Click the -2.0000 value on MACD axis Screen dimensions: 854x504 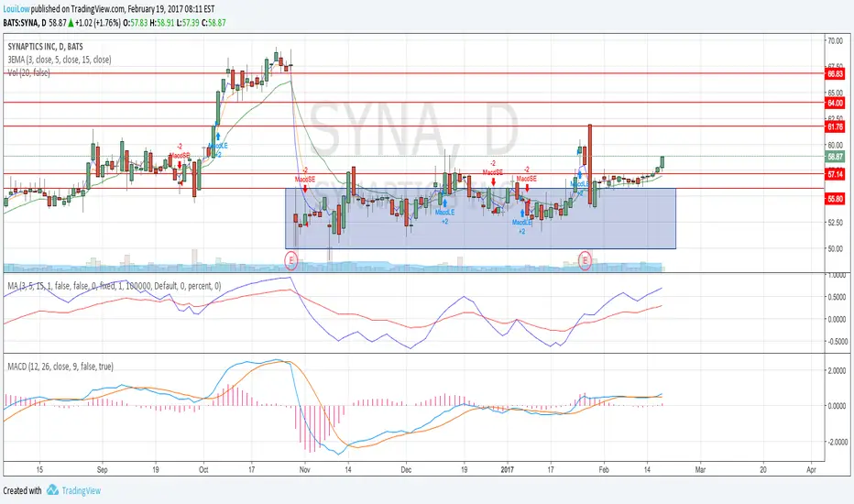[836, 442]
